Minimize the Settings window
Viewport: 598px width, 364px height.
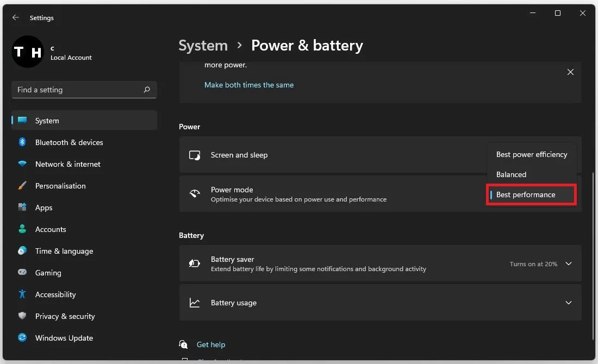click(x=533, y=13)
